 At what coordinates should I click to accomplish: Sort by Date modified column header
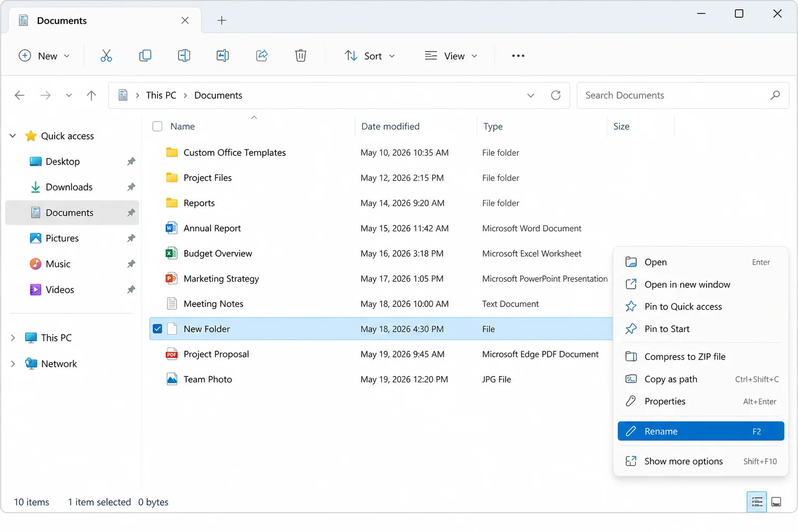(390, 126)
